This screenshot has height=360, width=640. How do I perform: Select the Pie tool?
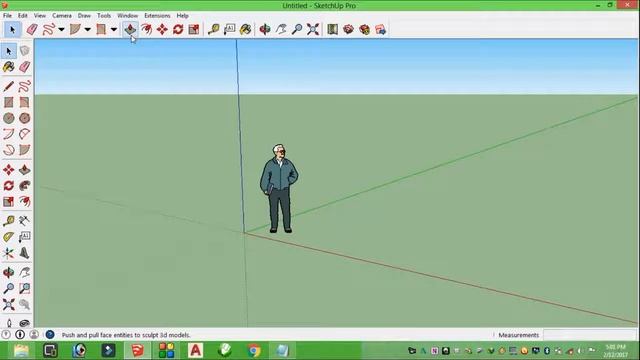[24, 150]
